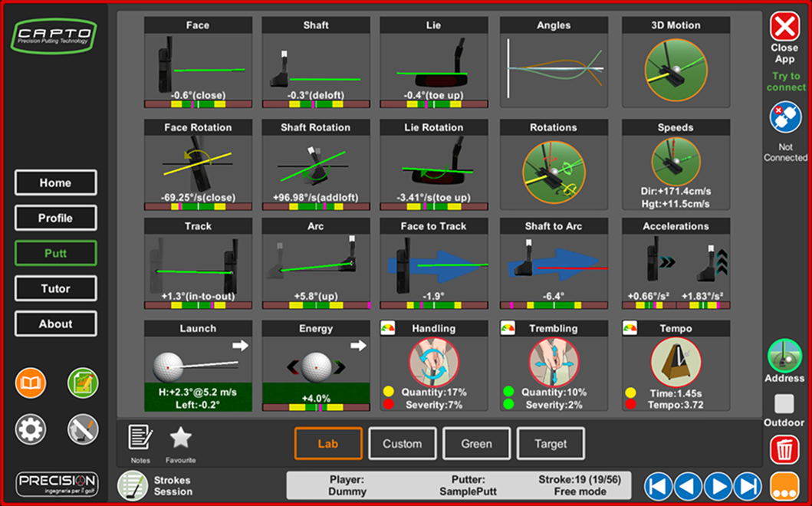Expand Energy panel with arrow
Image resolution: width=812 pixels, height=506 pixels.
(x=358, y=346)
